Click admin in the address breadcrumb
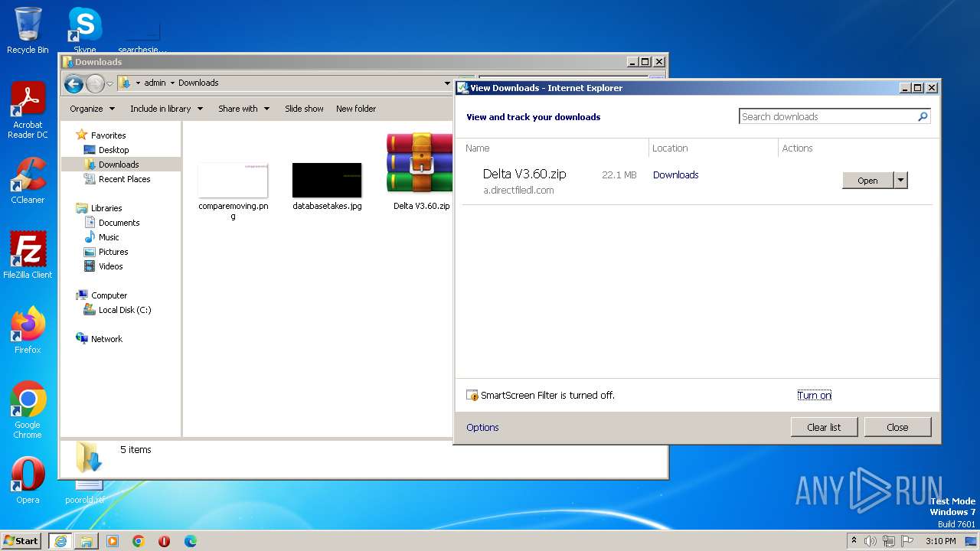Screen dimensions: 980x551 click(x=155, y=83)
